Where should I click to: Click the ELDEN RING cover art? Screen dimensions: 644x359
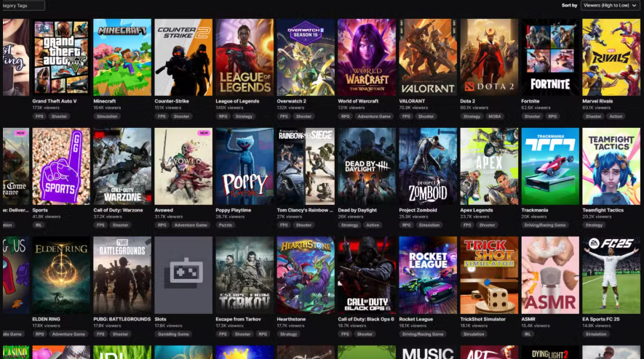coord(61,275)
